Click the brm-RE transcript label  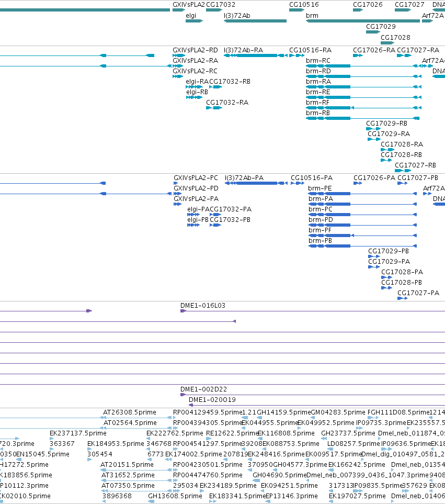tap(318, 92)
